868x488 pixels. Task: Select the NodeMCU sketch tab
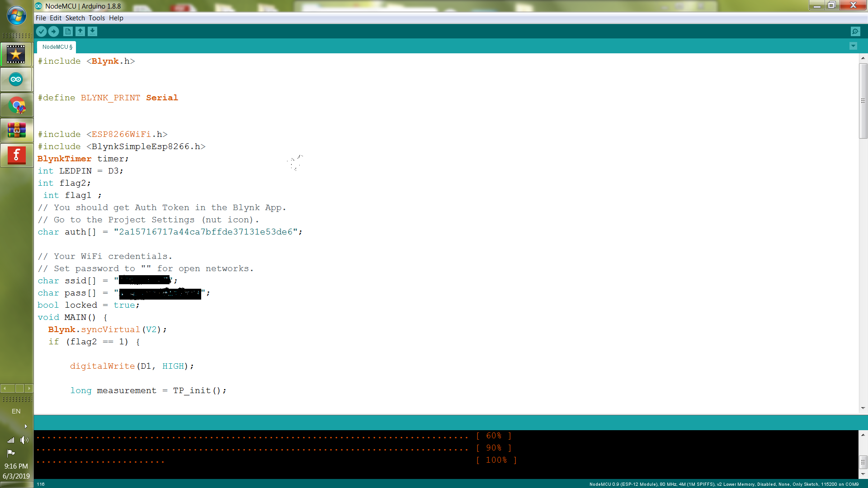pos(56,47)
